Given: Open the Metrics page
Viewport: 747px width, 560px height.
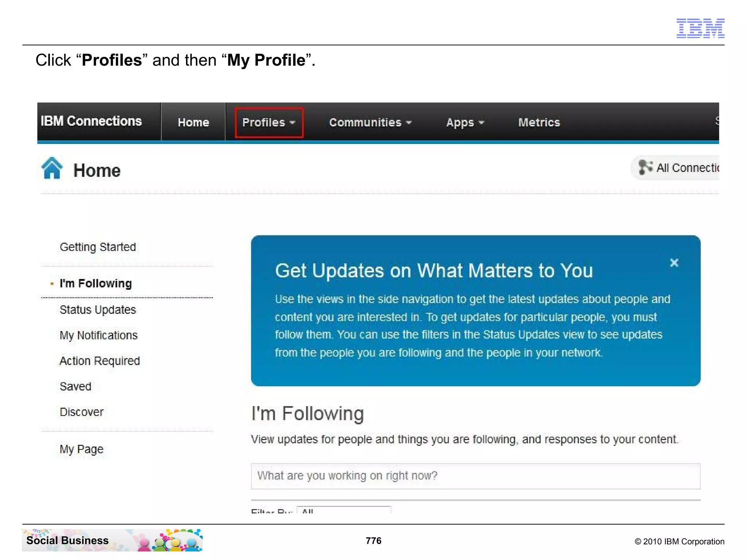Looking at the screenshot, I should (539, 122).
